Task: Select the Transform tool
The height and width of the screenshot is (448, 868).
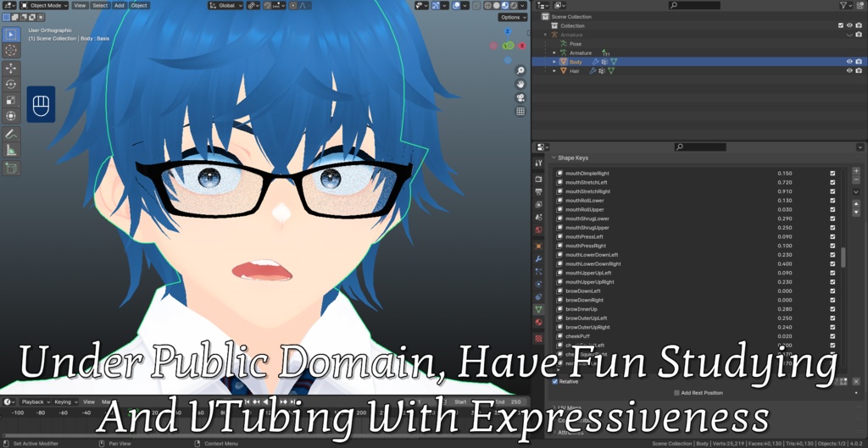Action: click(x=11, y=115)
